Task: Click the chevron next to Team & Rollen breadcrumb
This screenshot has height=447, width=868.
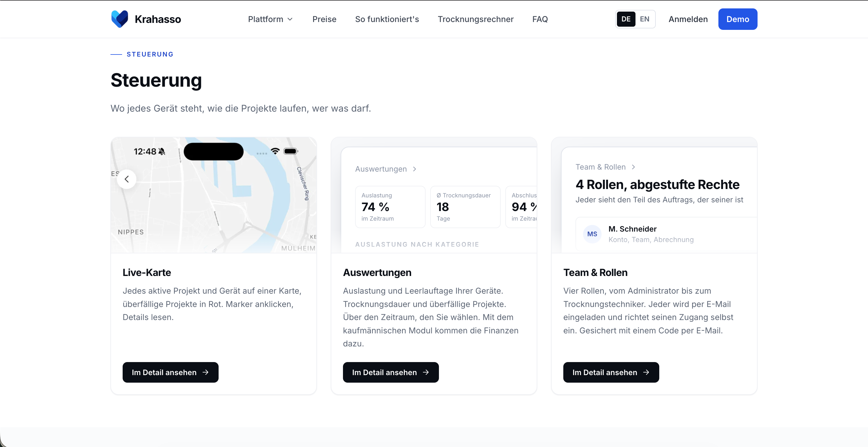Action: point(633,167)
